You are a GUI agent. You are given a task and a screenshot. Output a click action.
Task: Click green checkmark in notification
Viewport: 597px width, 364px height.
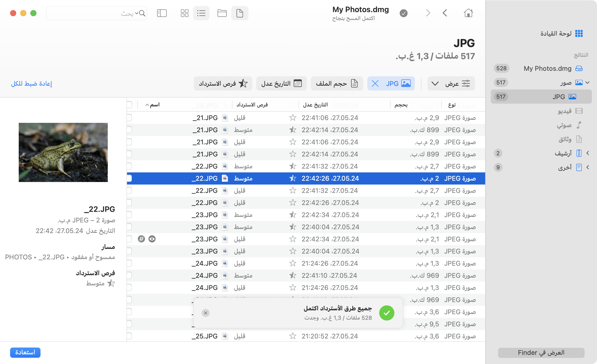click(387, 313)
